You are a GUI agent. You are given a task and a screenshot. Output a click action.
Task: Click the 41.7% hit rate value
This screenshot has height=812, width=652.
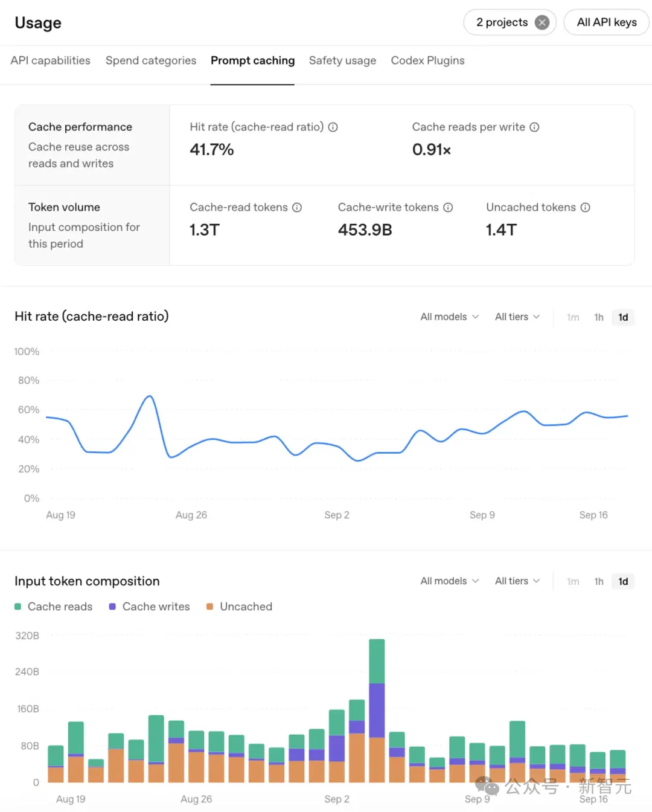click(211, 149)
